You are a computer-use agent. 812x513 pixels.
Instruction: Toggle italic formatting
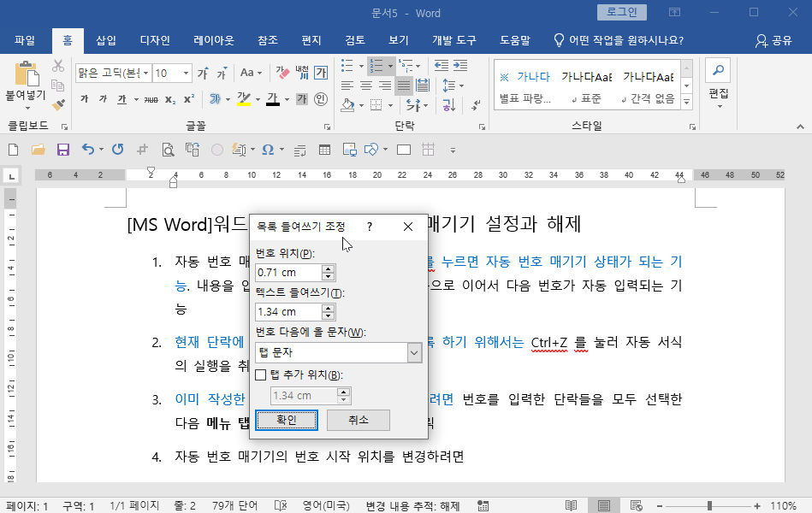(x=103, y=99)
